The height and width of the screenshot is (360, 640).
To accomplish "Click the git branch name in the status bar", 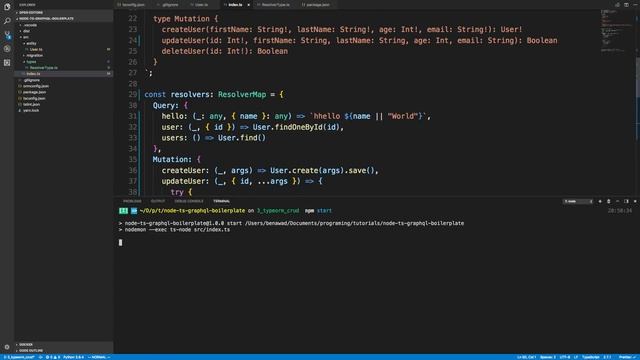I will pos(19,357).
